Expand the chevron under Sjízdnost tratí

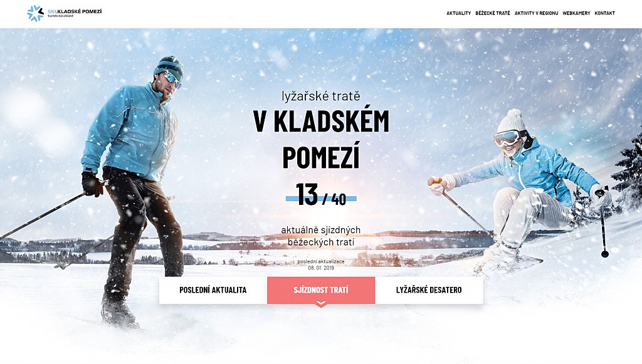[x=321, y=304]
